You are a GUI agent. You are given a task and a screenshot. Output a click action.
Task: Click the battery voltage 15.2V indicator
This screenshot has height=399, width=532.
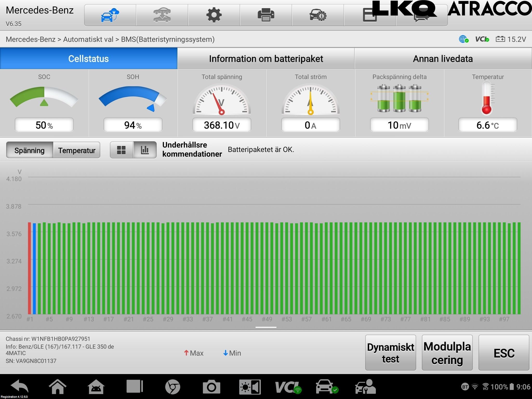click(511, 39)
